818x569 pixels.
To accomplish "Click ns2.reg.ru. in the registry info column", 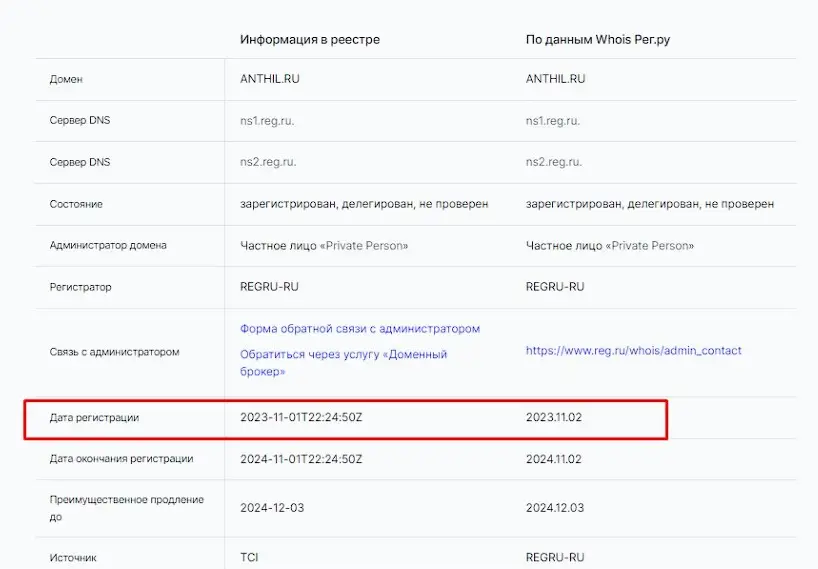I will [267, 162].
